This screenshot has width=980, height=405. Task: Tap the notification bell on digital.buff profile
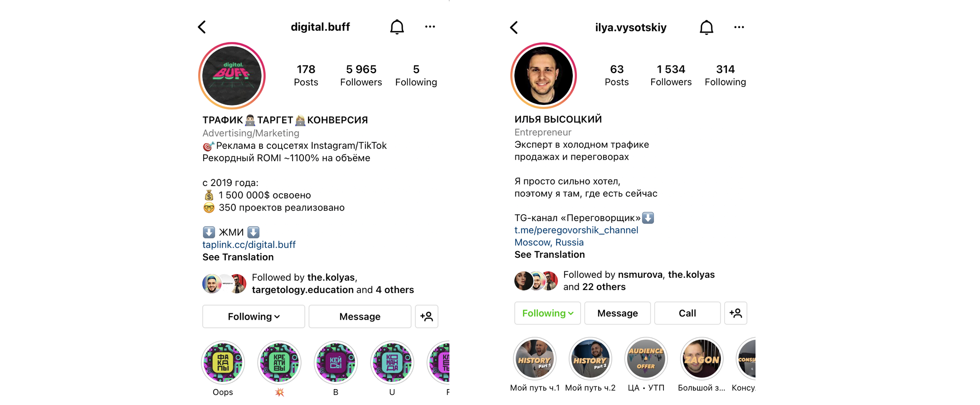click(x=397, y=27)
